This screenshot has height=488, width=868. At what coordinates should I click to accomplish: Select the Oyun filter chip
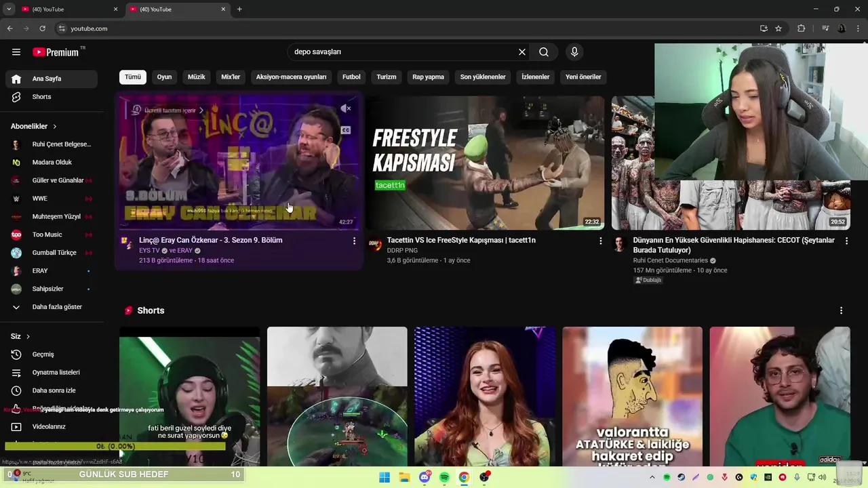click(x=165, y=77)
